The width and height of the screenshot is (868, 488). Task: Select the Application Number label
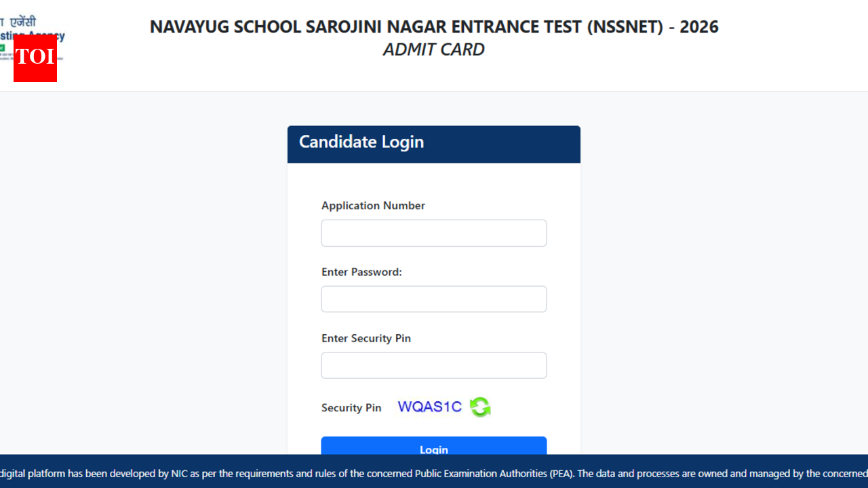[x=373, y=205]
